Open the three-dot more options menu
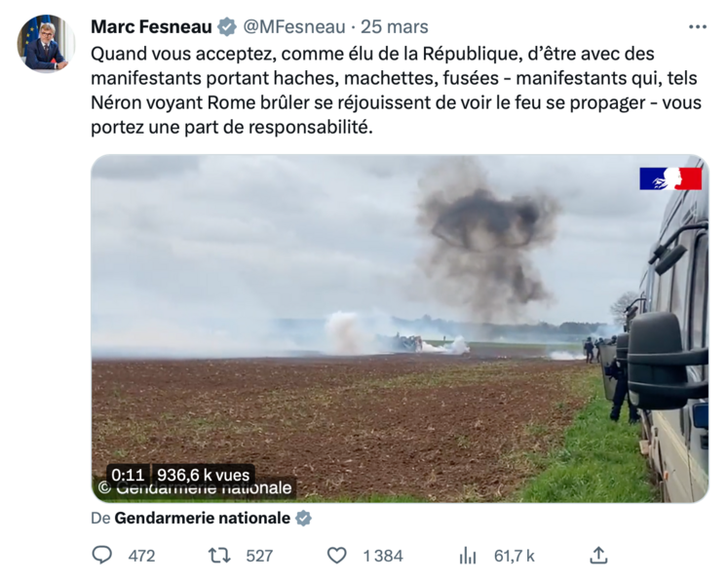 tap(698, 26)
